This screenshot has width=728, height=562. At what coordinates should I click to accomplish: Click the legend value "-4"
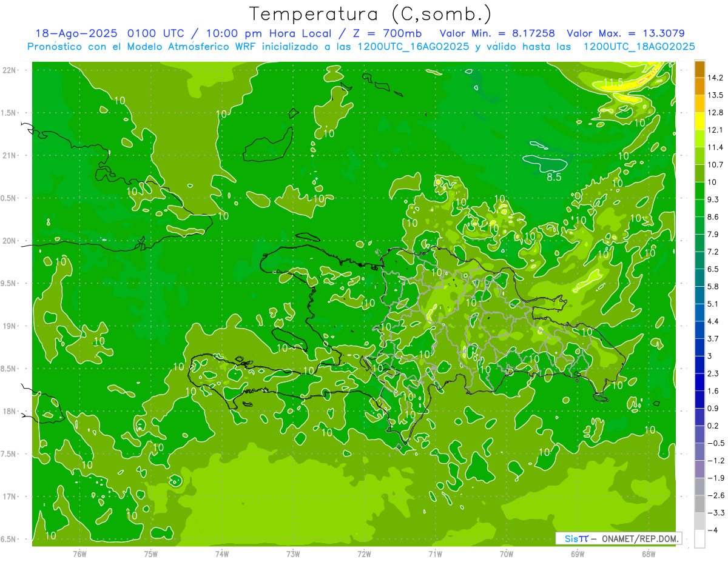(713, 530)
